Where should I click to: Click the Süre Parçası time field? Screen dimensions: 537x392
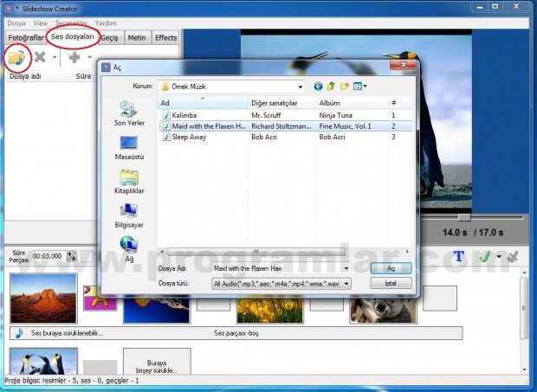(47, 256)
